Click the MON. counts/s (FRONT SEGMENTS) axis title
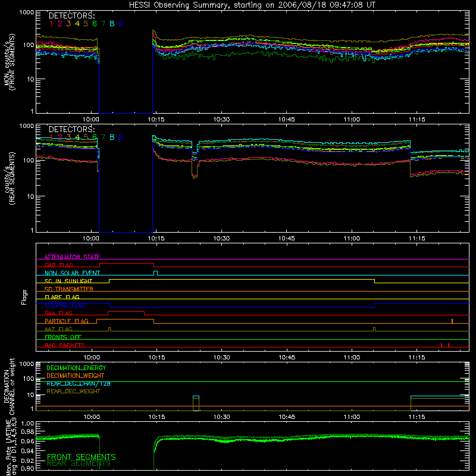 [10, 62]
